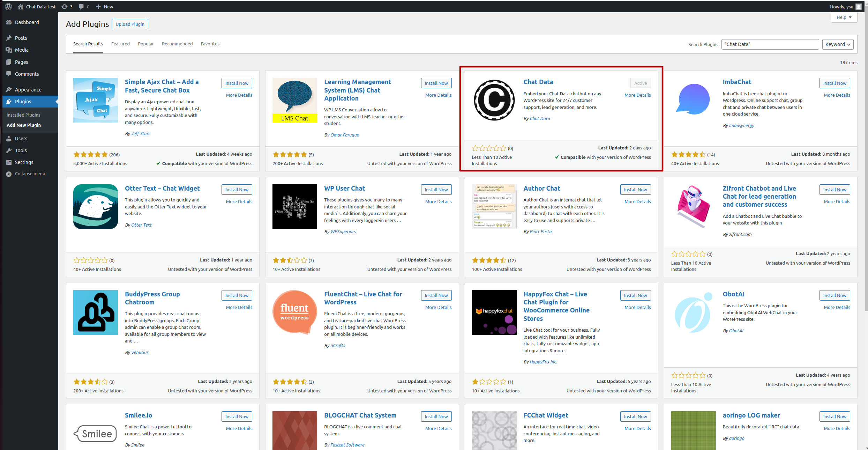Open author link Jeff Starr
Screen dimensions: 868x450
click(x=141, y=133)
